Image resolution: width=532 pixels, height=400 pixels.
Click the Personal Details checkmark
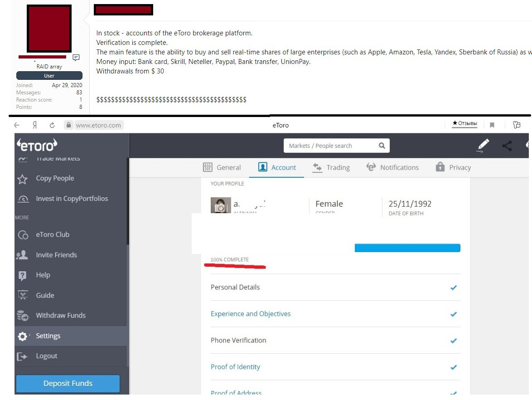(x=453, y=288)
